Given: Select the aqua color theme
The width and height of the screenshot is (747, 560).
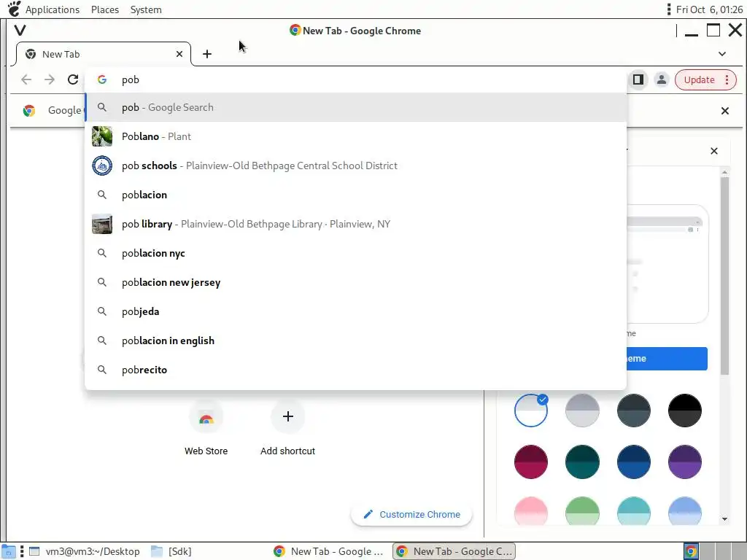Looking at the screenshot, I should pyautogui.click(x=634, y=511).
